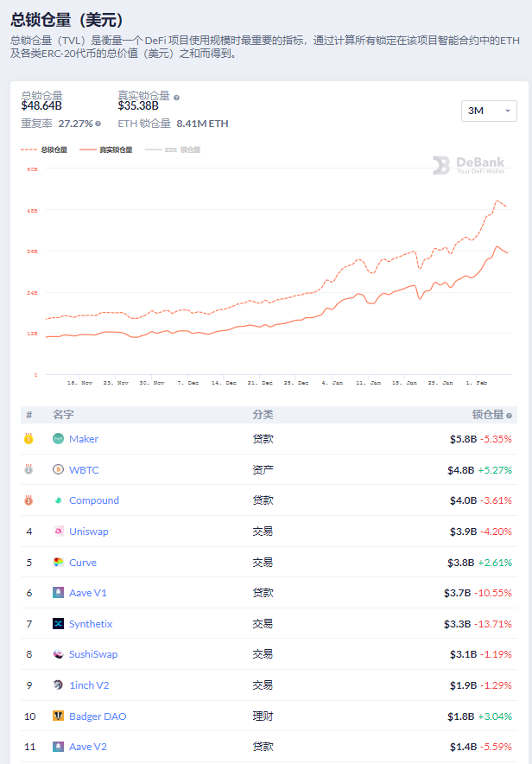Click the Aave V2 logo icon
This screenshot has width=532, height=764.
pyautogui.click(x=58, y=747)
